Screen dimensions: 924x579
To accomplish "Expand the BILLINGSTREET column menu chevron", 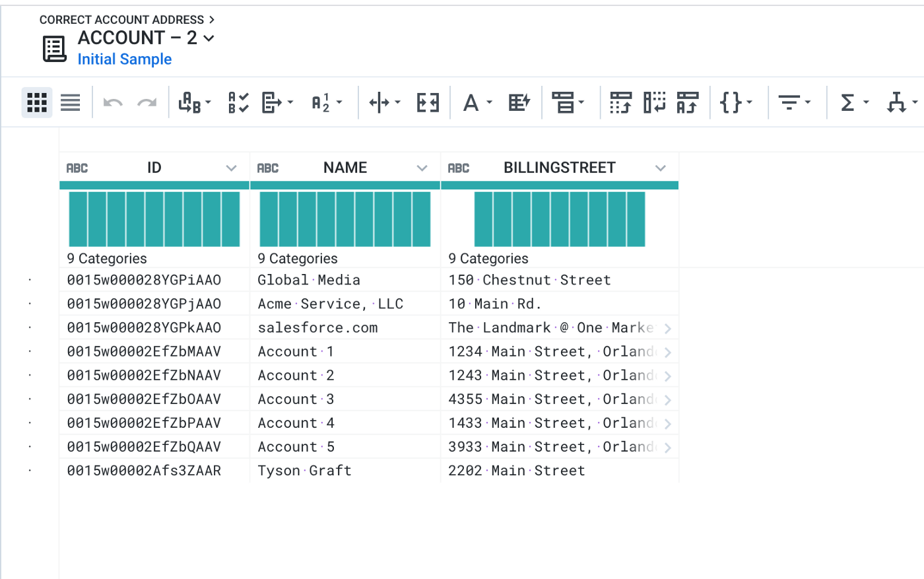I will point(661,168).
